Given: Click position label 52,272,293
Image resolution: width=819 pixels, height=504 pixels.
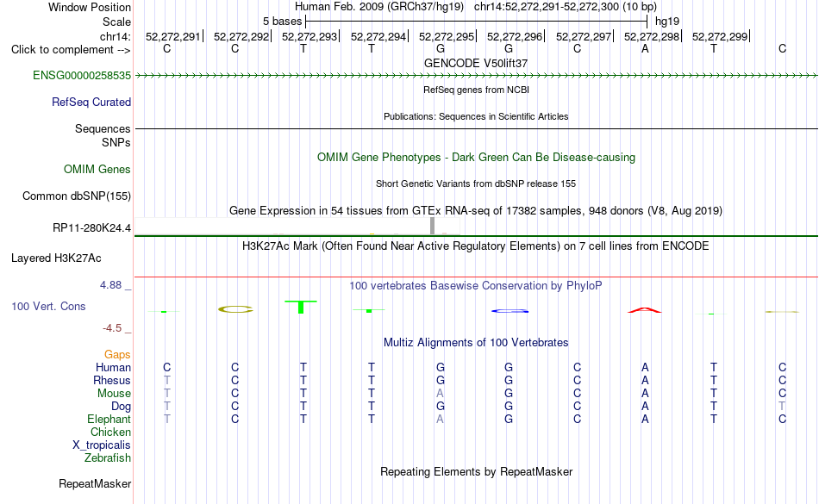Looking at the screenshot, I should [309, 36].
